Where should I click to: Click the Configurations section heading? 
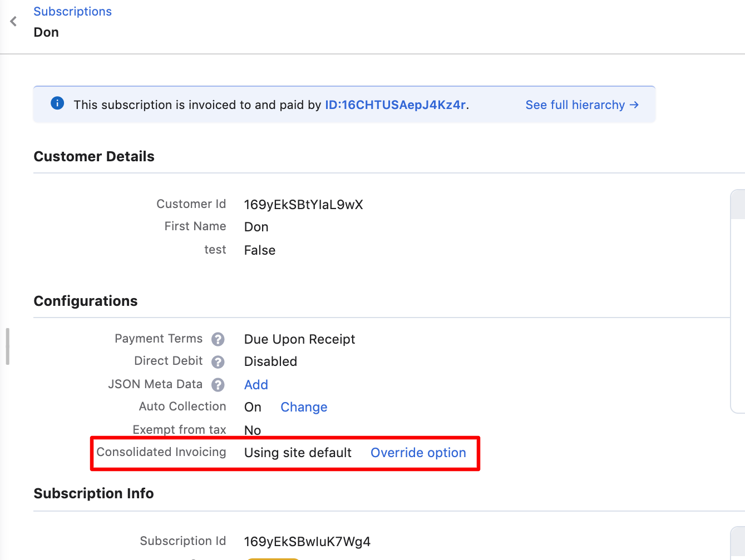pos(86,301)
